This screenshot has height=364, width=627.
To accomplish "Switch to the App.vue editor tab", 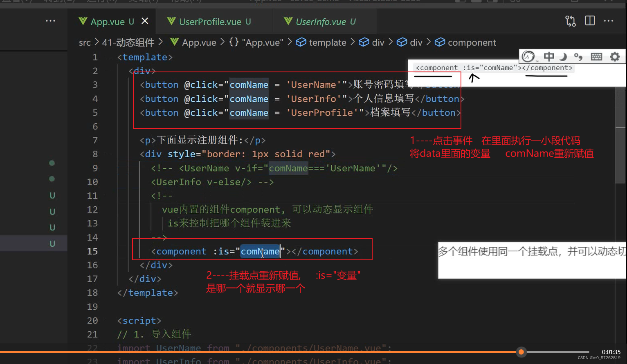I will click(108, 22).
